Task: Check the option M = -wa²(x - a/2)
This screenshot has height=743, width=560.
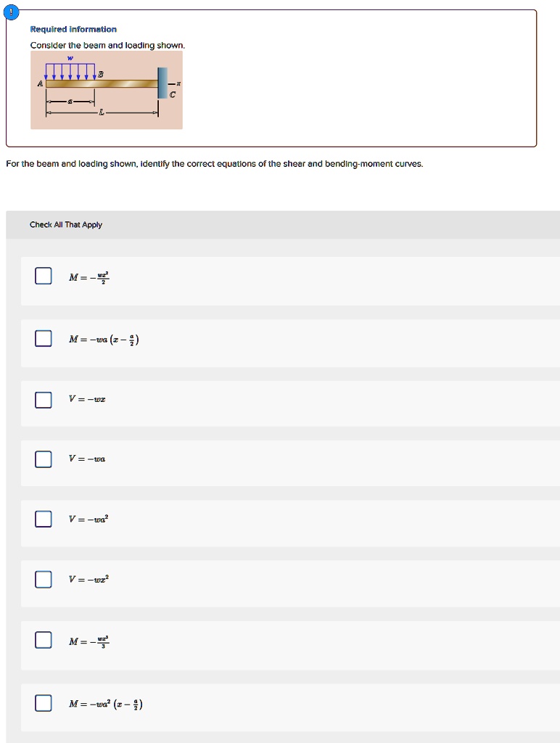Action: pyautogui.click(x=43, y=702)
